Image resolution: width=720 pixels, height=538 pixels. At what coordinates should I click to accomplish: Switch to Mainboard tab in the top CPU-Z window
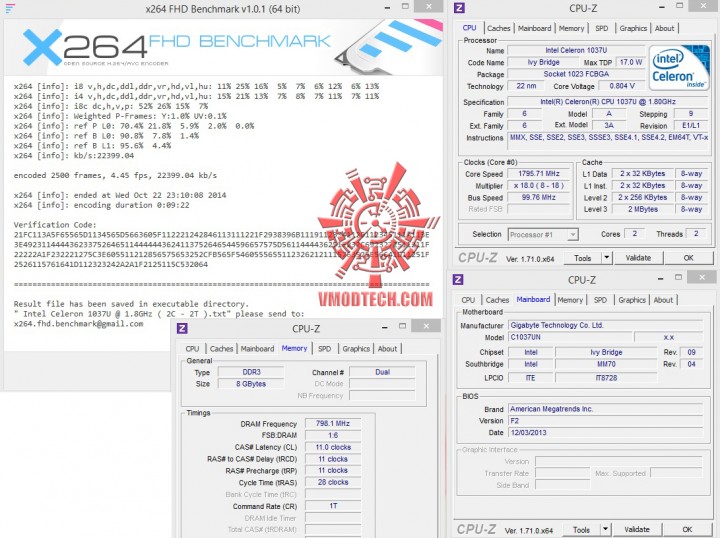coord(534,28)
